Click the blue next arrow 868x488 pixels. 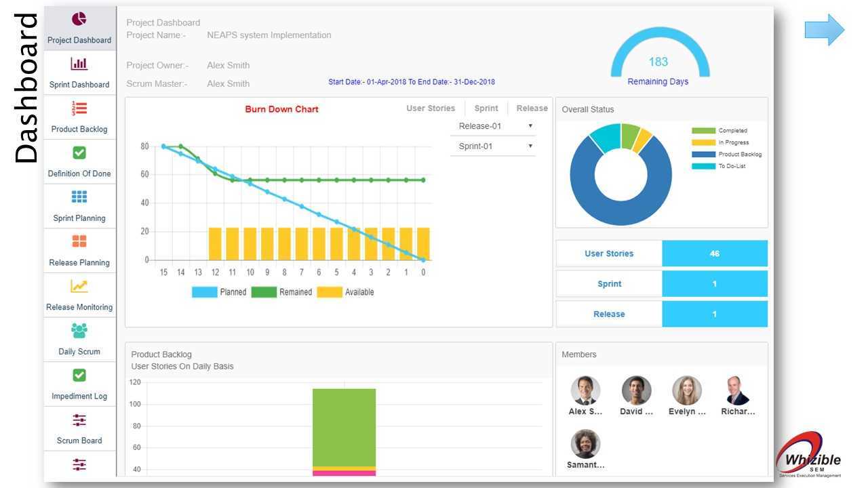coord(825,30)
